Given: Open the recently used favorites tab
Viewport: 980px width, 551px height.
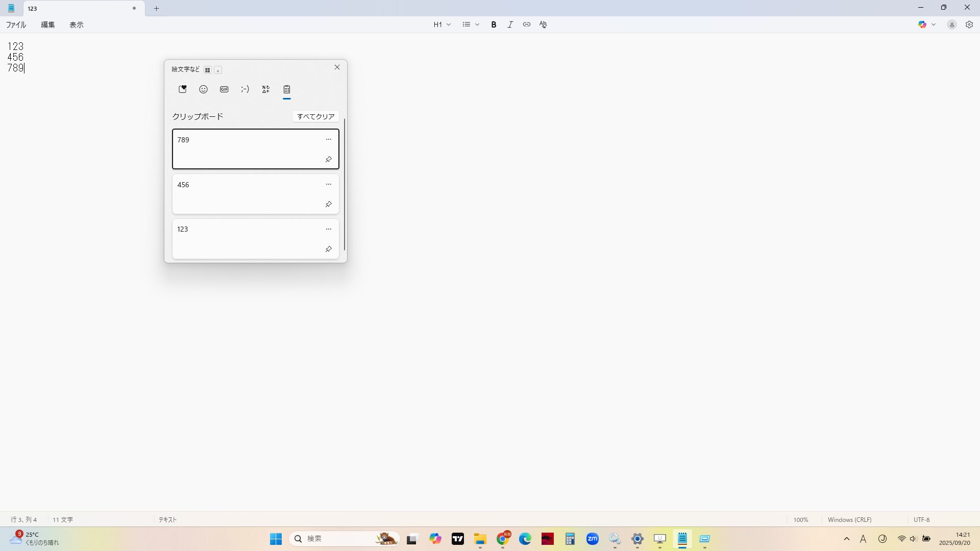Looking at the screenshot, I should coord(182,89).
